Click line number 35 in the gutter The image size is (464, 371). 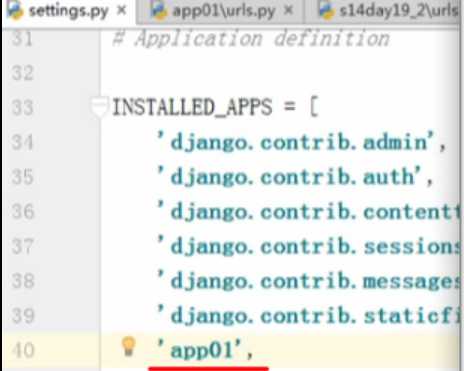coord(22,177)
